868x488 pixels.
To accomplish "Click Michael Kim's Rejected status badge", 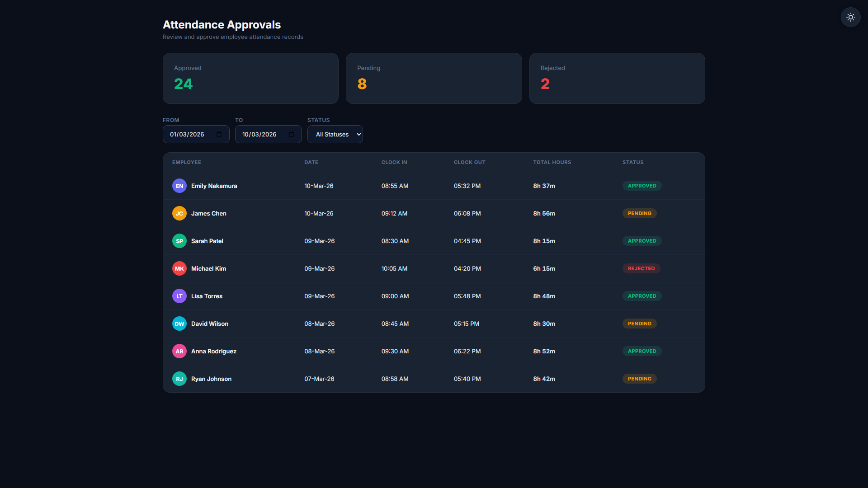I will [642, 268].
